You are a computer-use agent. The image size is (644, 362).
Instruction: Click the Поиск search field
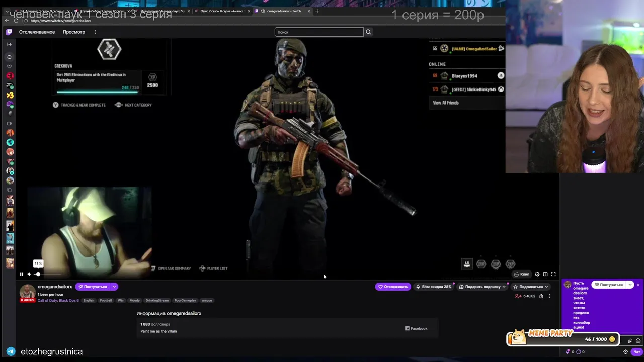[319, 32]
